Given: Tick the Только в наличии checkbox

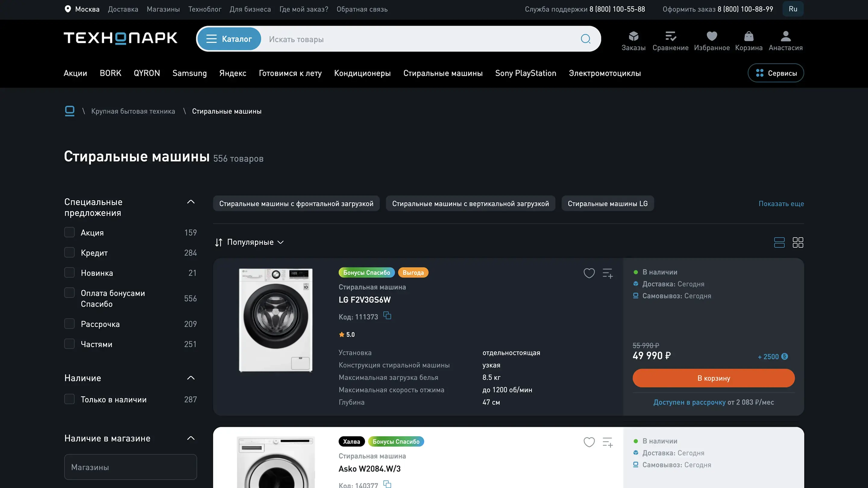Looking at the screenshot, I should pos(69,399).
